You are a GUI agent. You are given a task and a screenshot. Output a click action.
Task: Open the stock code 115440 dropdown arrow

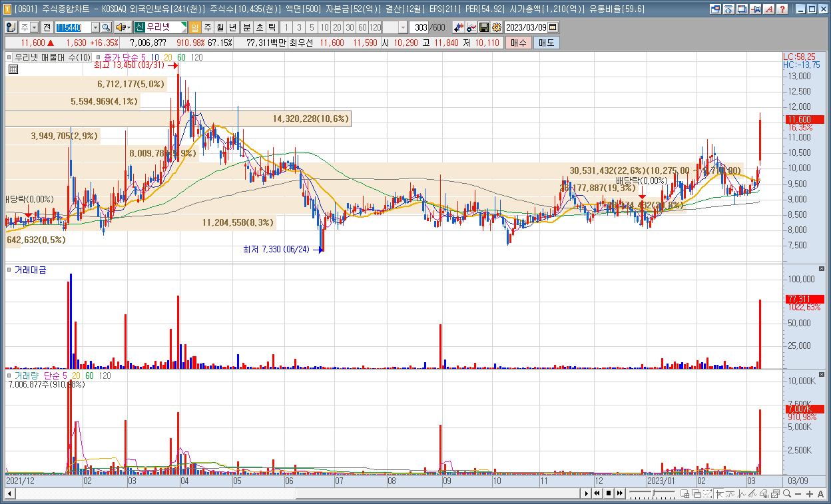coord(95,27)
